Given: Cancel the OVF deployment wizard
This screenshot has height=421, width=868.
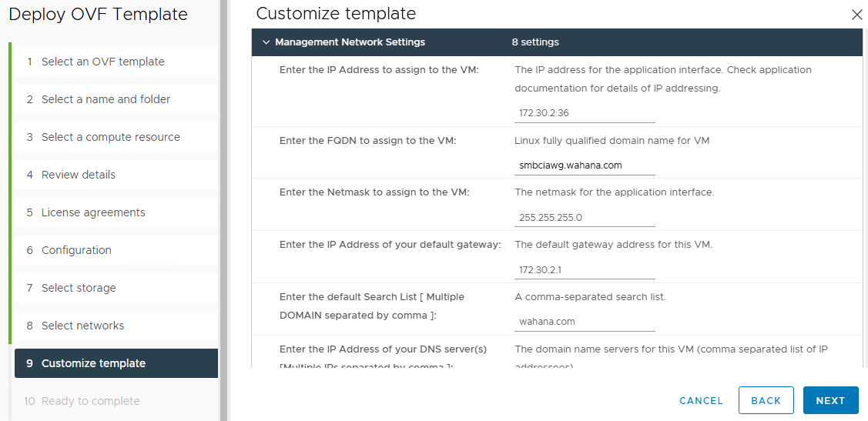Looking at the screenshot, I should (x=701, y=400).
